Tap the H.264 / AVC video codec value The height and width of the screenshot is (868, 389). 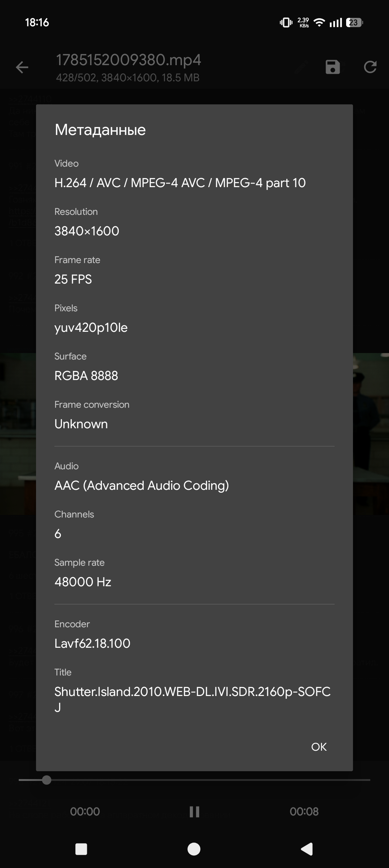180,183
